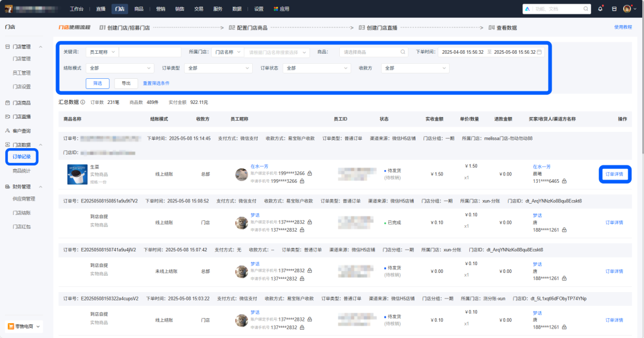Viewport: 644px width, 338px height.
Task: Click lock icon beside 申请手机号 199****3266
Action: [302, 181]
